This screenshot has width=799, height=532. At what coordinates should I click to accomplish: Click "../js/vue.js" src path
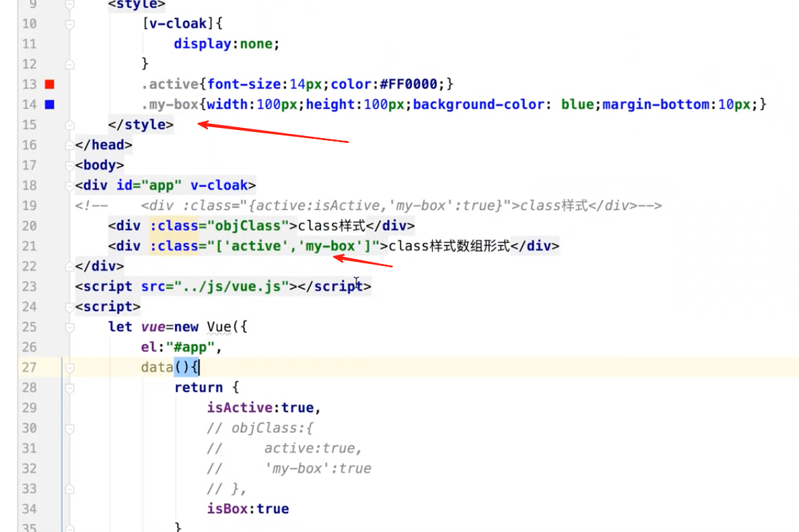click(x=232, y=287)
